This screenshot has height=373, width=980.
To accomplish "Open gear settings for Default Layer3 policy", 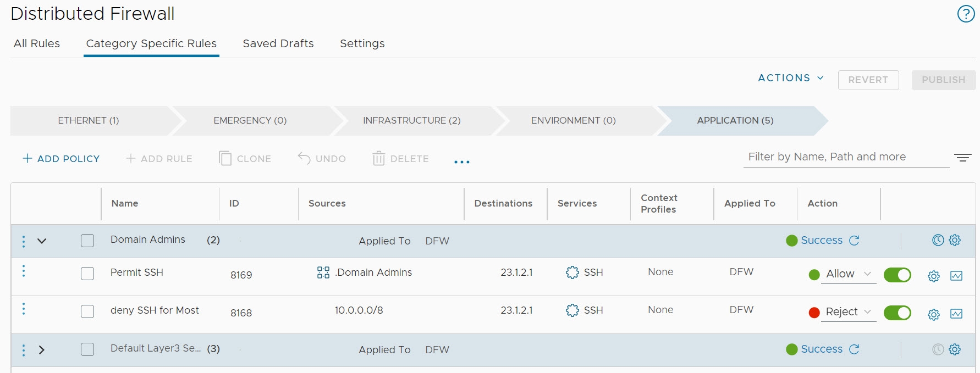I will (955, 349).
